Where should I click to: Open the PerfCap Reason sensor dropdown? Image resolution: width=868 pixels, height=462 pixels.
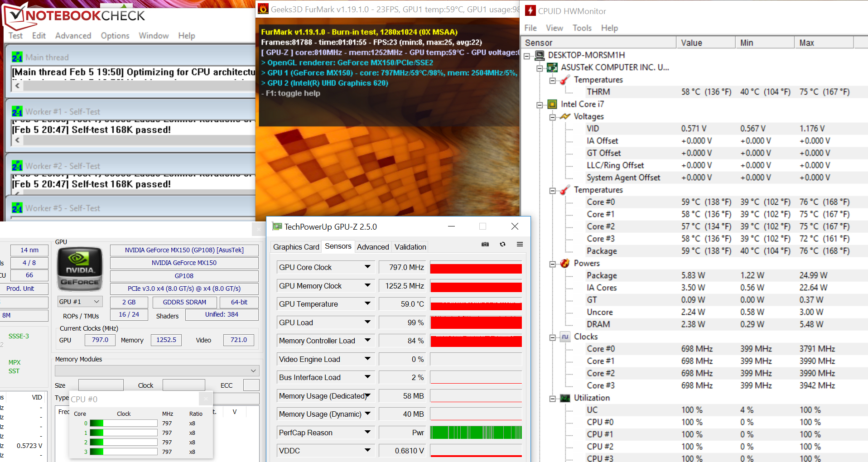pos(368,433)
